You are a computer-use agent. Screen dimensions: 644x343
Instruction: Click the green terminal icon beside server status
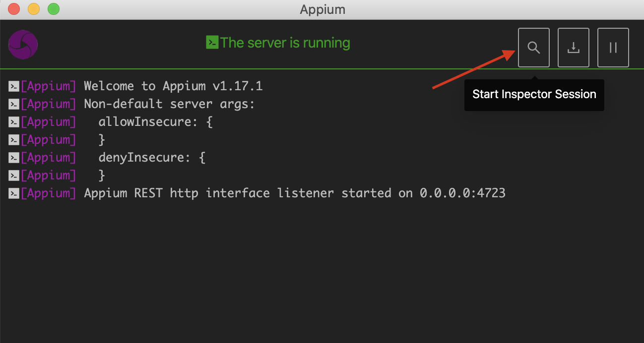click(212, 43)
